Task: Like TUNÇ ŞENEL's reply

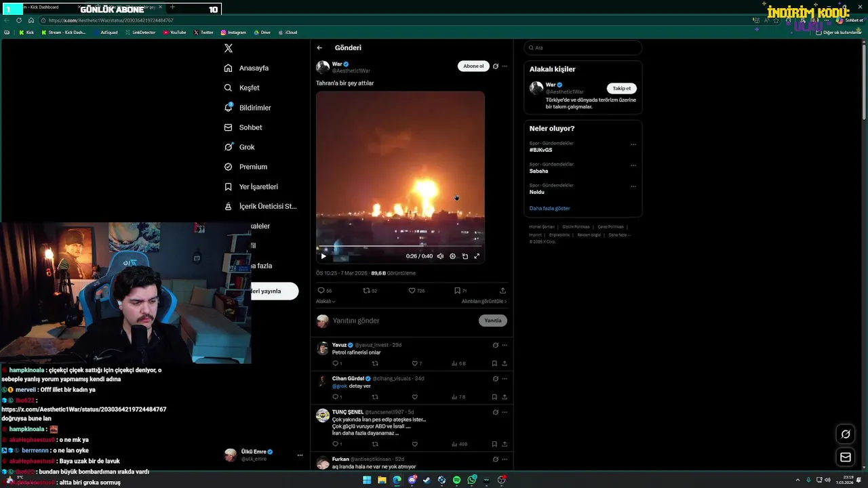Action: click(414, 445)
